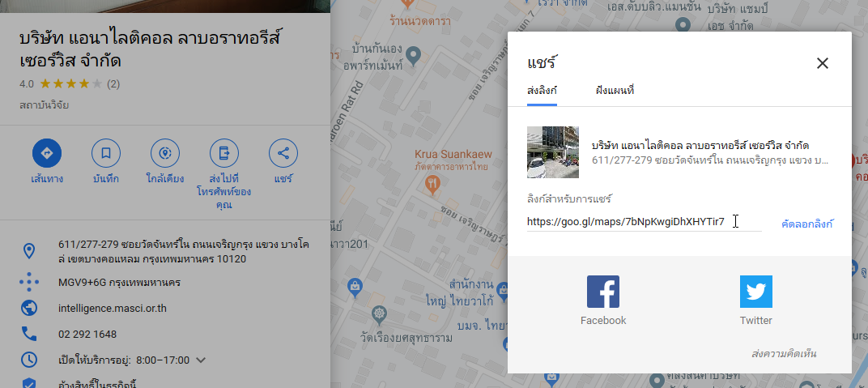868x388 pixels.
Task: Click บ้านกันเอง อพาร์ทเม้นท์ map pin
Action: point(412,55)
